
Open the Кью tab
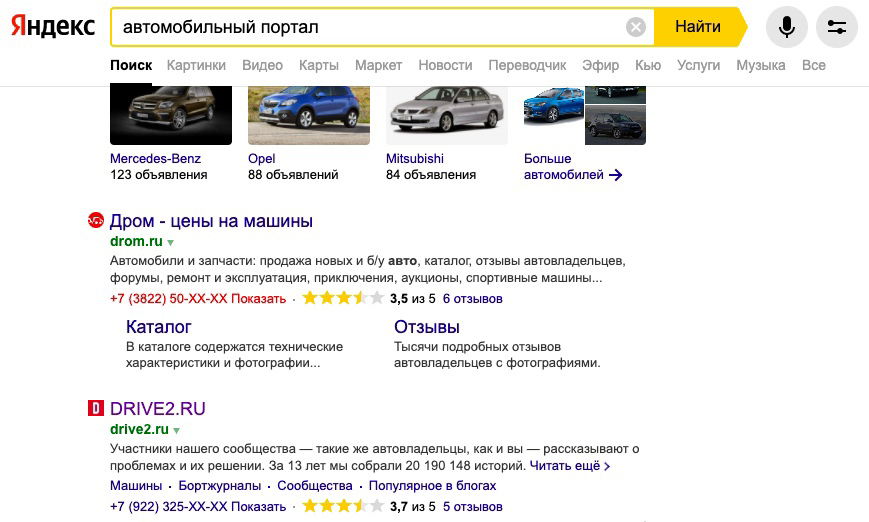[x=648, y=65]
